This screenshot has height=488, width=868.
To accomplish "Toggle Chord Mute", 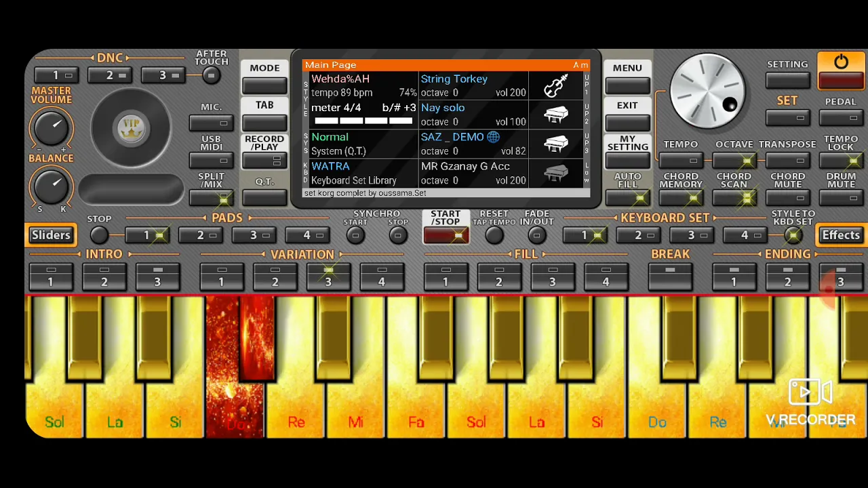I will (787, 198).
